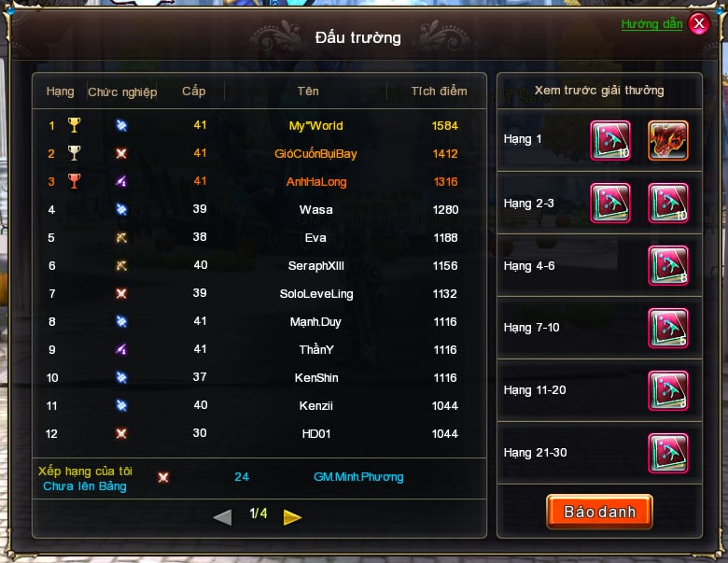Go to next leaderboard page with yellow arrow

pyautogui.click(x=292, y=516)
